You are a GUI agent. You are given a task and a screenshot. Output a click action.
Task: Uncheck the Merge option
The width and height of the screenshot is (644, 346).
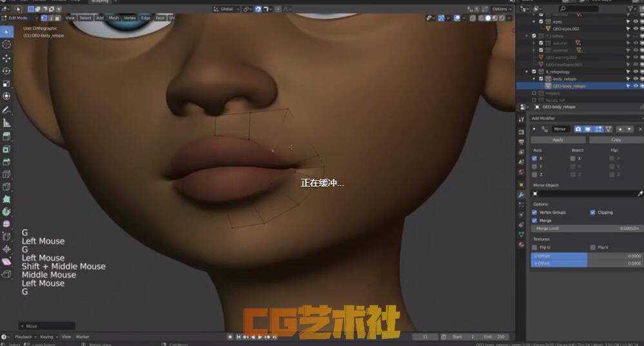(x=534, y=221)
